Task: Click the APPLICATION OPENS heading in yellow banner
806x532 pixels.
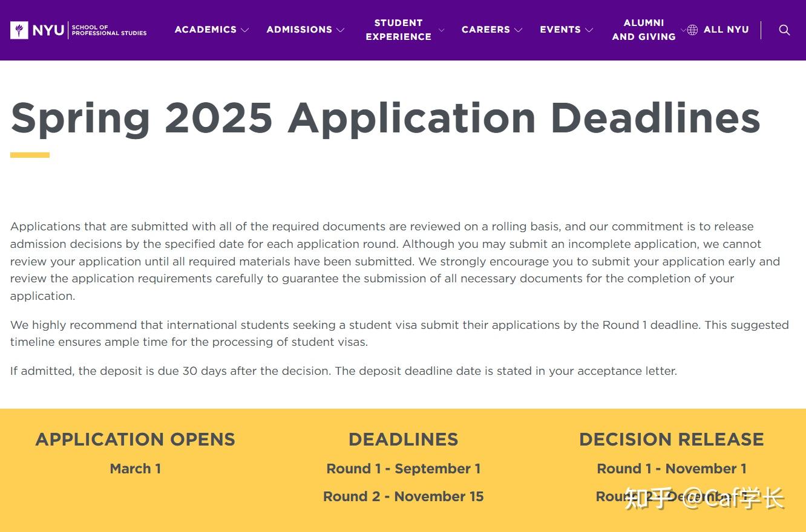Action: tap(135, 440)
